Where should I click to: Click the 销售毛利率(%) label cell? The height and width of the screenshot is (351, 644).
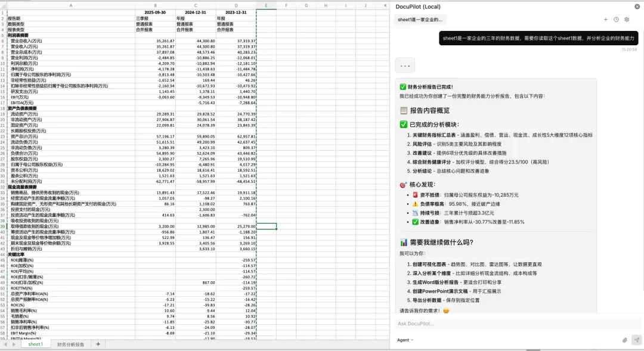coord(70,310)
